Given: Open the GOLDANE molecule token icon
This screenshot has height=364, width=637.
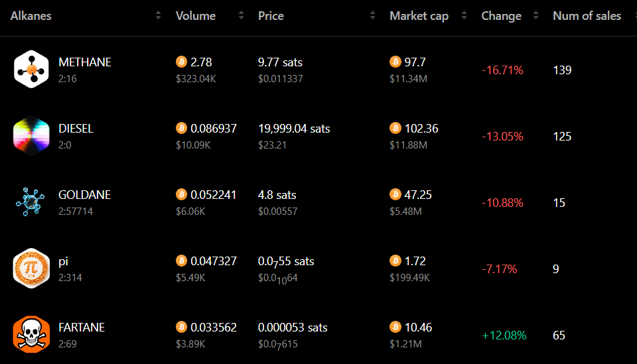Looking at the screenshot, I should click(31, 202).
